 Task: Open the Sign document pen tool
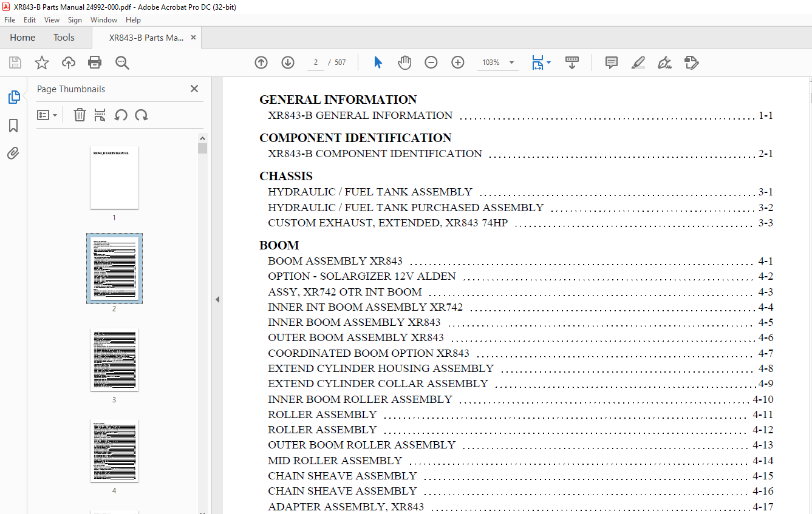pos(664,63)
